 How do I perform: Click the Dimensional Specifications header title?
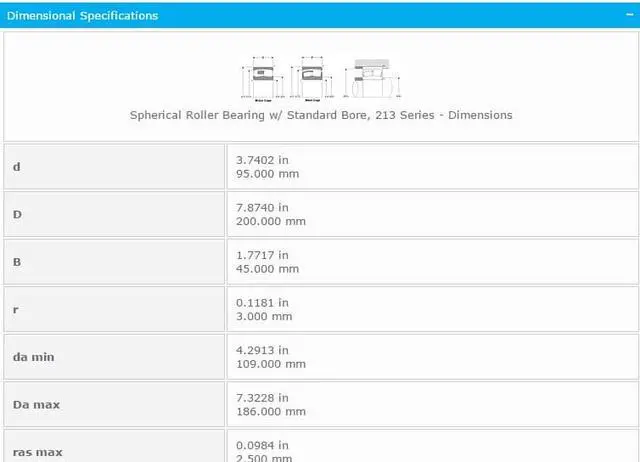[x=82, y=16]
